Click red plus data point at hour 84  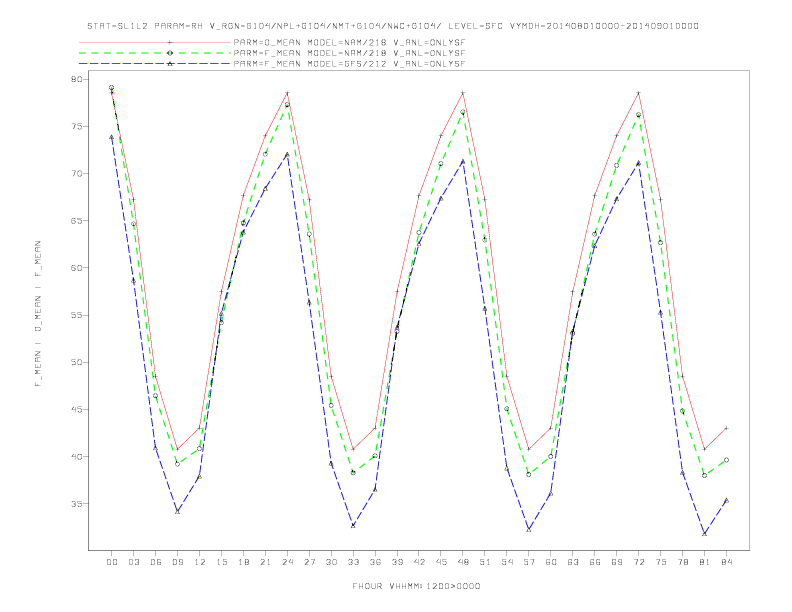(x=726, y=428)
